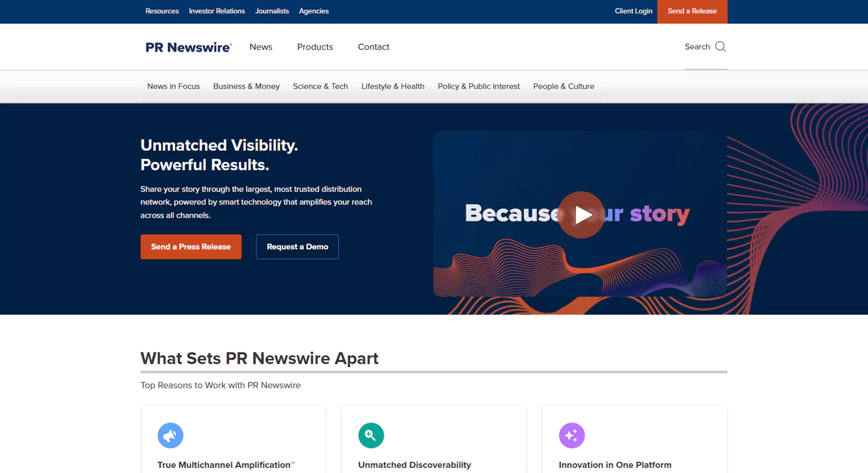This screenshot has height=473, width=868.
Task: Click the Send a Release header button
Action: [x=692, y=11]
